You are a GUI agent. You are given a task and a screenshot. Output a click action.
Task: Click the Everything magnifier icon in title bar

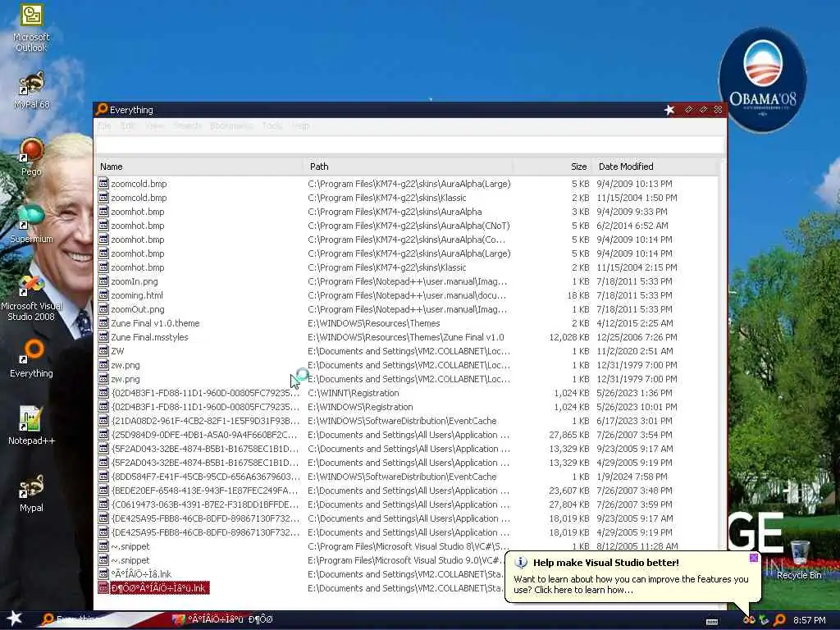point(102,109)
